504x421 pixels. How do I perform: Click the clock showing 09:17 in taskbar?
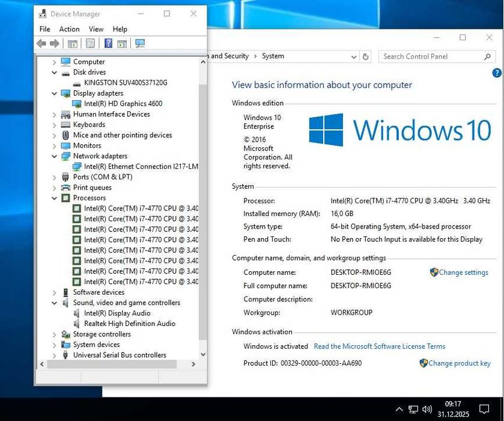click(x=452, y=404)
